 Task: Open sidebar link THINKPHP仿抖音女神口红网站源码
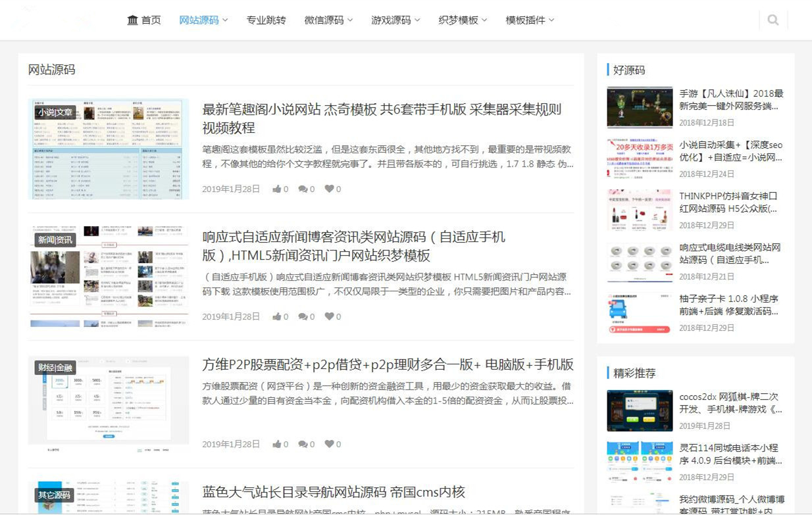(728, 202)
